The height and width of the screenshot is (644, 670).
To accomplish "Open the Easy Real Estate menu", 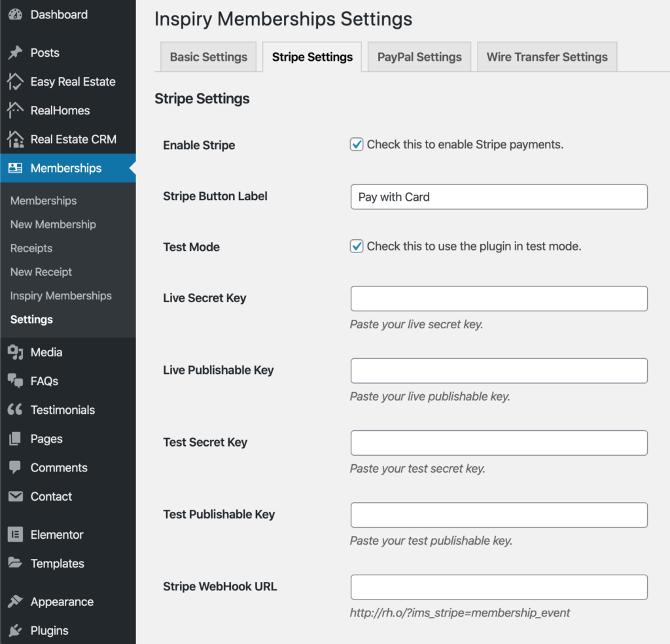I will (x=68, y=82).
